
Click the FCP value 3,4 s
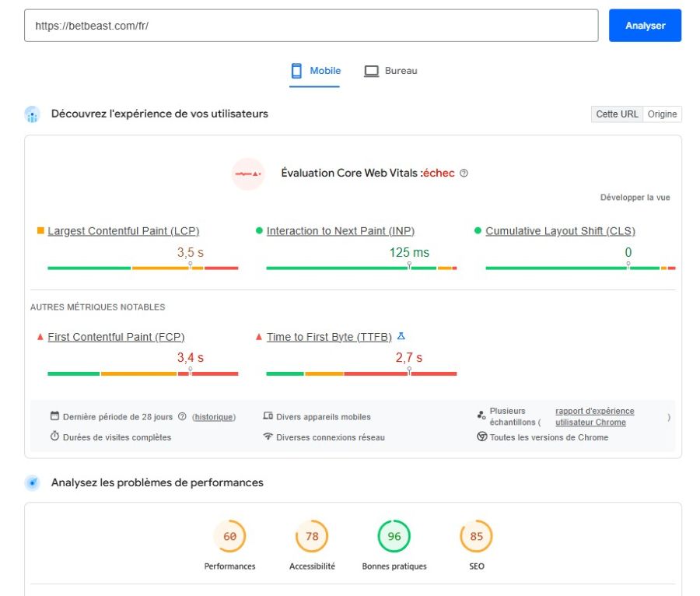pyautogui.click(x=191, y=358)
